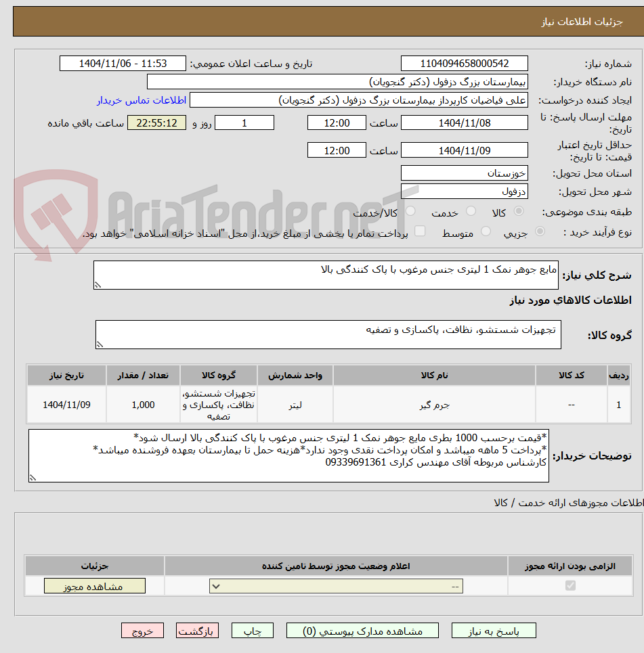Select the کالا radio button

519,211
